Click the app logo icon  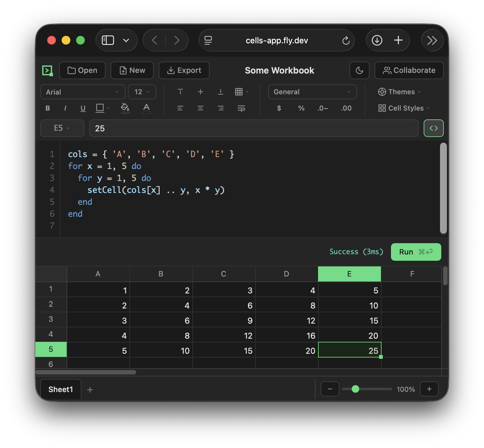click(x=47, y=70)
